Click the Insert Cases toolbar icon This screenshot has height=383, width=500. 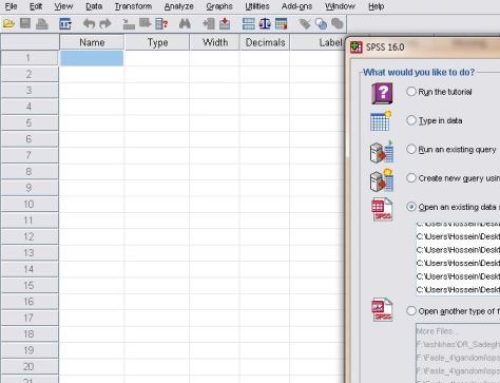tap(208, 24)
